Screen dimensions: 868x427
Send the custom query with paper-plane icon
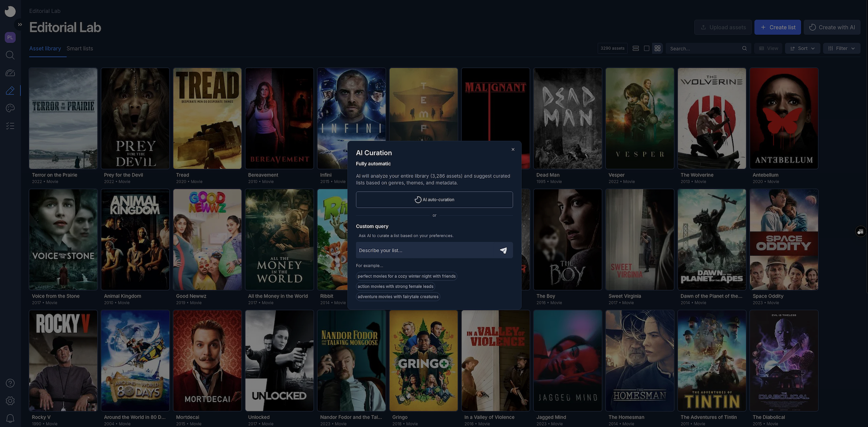click(x=503, y=251)
